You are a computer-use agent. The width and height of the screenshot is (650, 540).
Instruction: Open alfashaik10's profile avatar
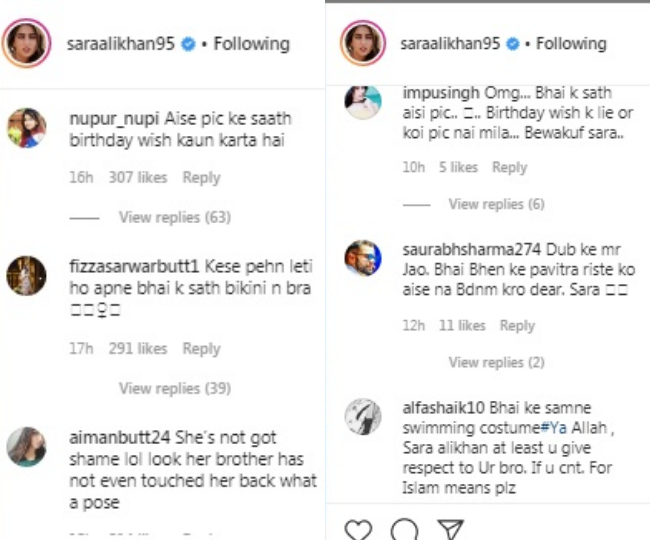(x=364, y=415)
